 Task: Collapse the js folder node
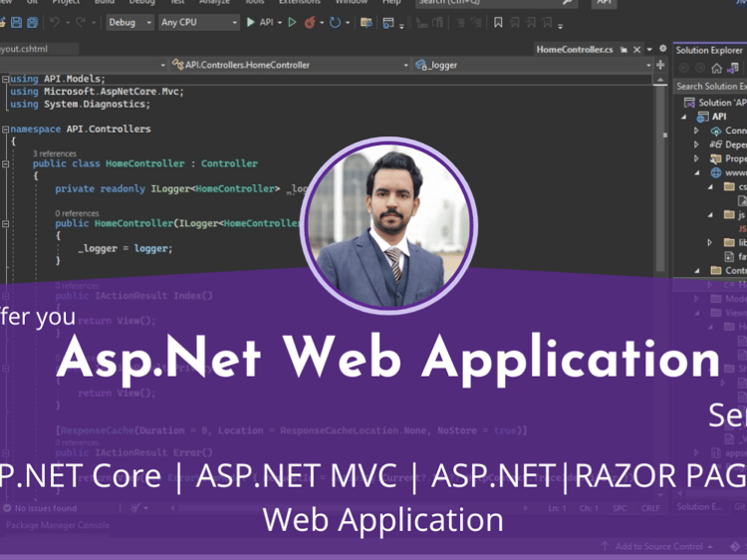(710, 215)
